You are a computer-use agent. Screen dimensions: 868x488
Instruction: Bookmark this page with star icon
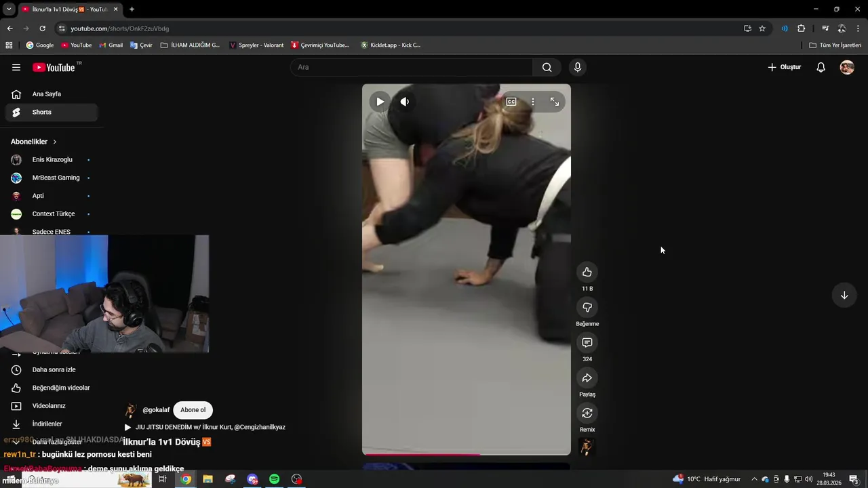click(x=762, y=28)
